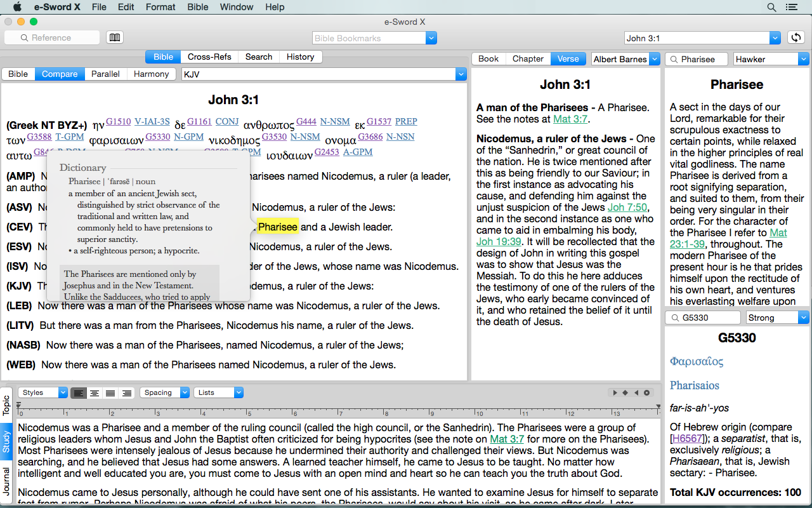Image resolution: width=812 pixels, height=508 pixels.
Task: Click the highlighted word Pharisee
Action: click(278, 227)
